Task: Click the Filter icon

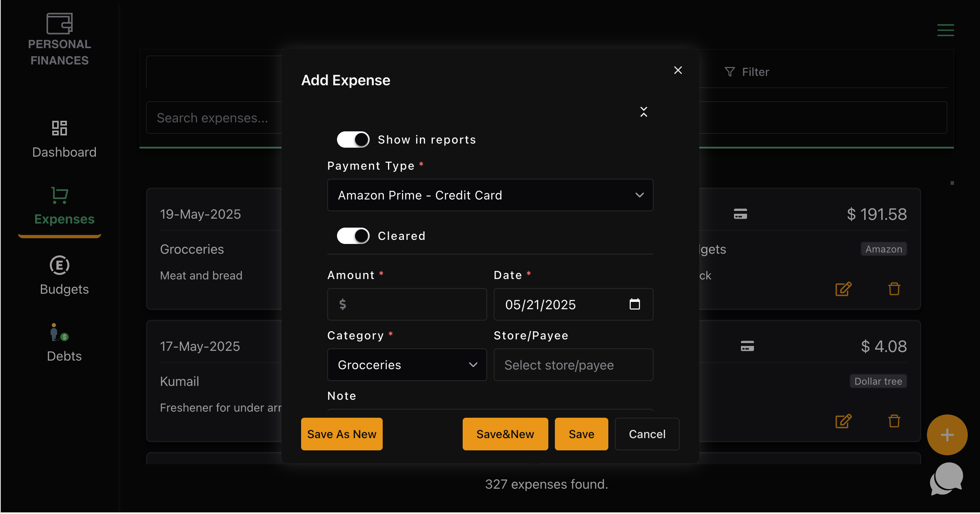Action: (x=730, y=72)
